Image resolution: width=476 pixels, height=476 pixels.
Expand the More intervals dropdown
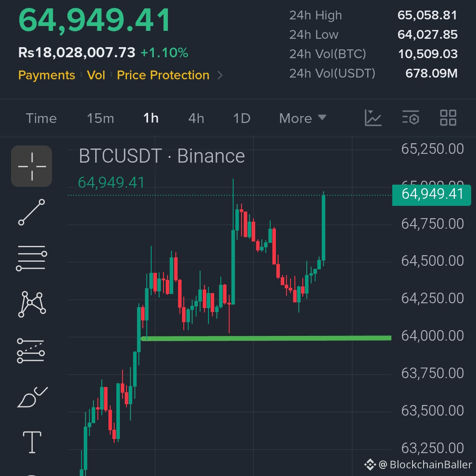pos(303,119)
